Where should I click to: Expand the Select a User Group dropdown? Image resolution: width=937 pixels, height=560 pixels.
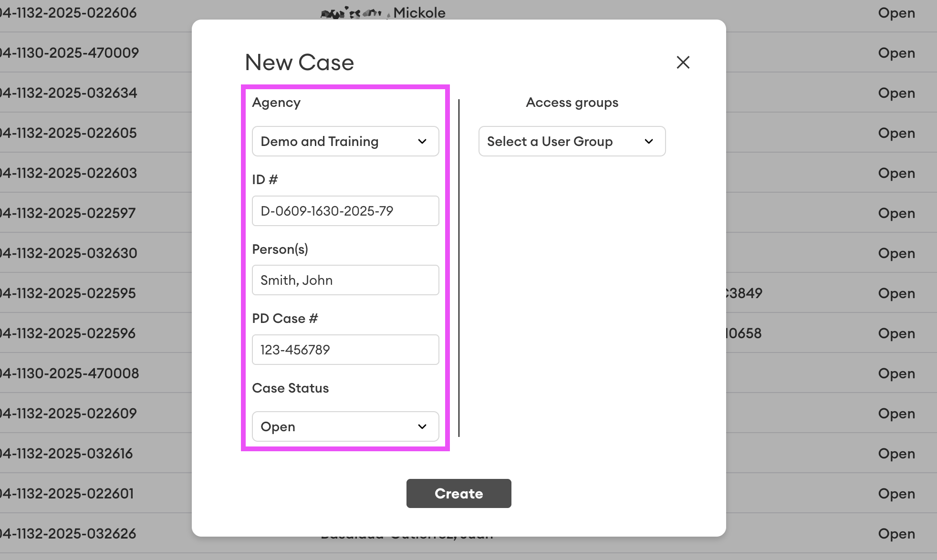tap(572, 141)
